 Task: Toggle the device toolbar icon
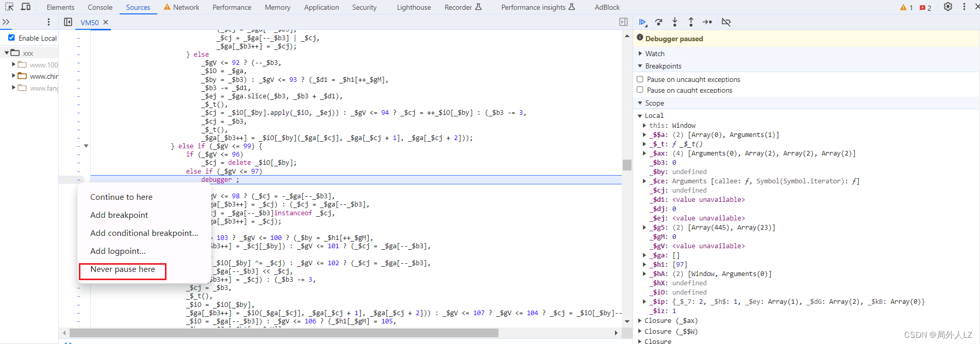pyautogui.click(x=26, y=7)
